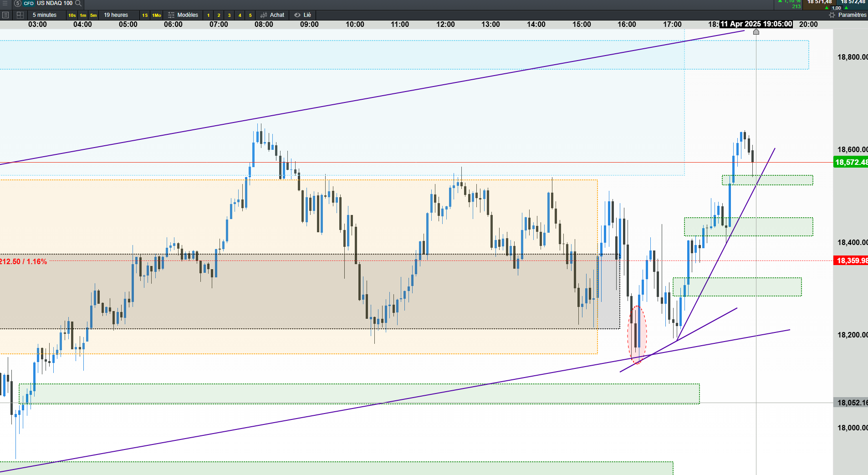Click the magnifier next to US NDAQ 100
Screen dimensions: 868x475
pos(78,3)
